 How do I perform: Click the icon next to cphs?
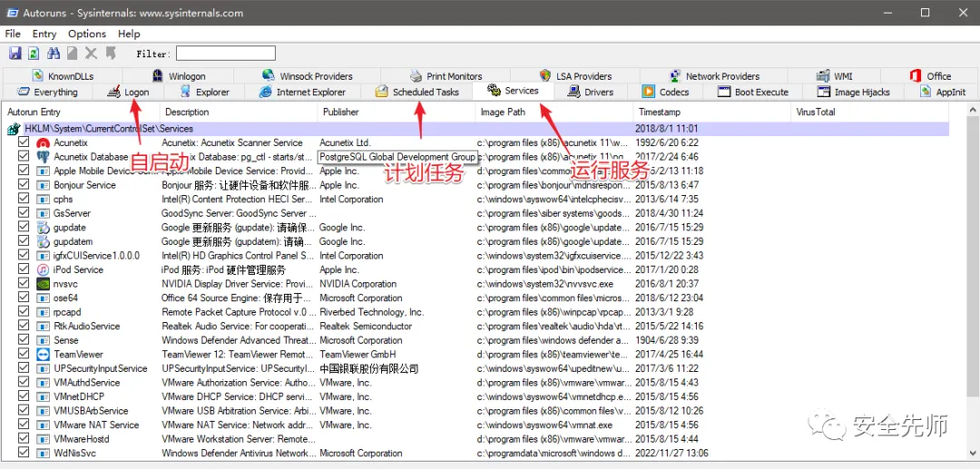[44, 200]
